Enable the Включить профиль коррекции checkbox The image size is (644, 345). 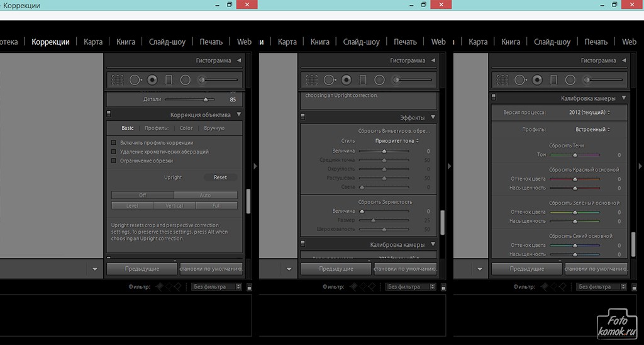pyautogui.click(x=114, y=143)
